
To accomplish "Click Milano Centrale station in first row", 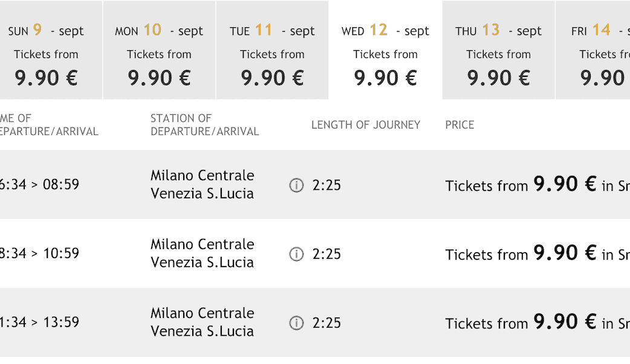I will (202, 175).
